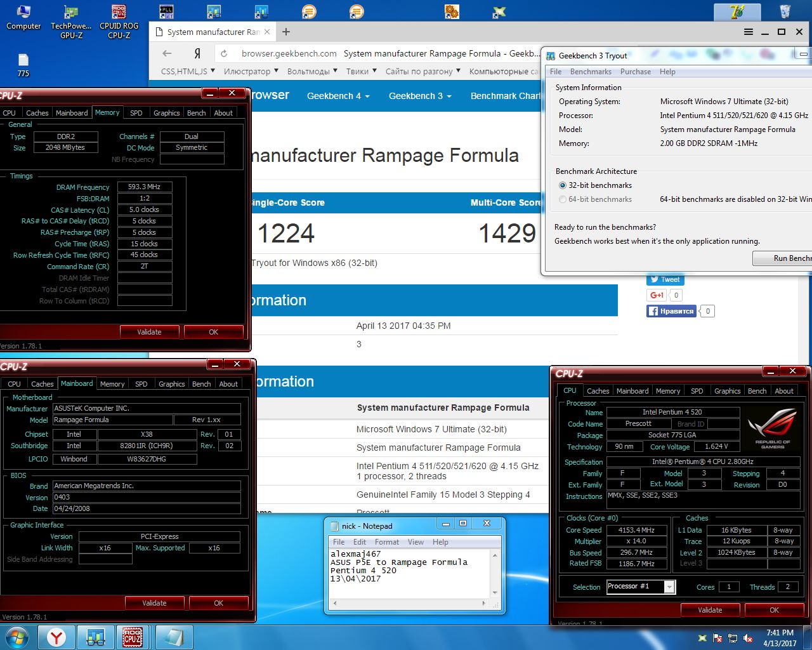Launch CPUID ROG CPU-Z desktop shortcut
Screen dimensions: 812x650
(x=119, y=21)
